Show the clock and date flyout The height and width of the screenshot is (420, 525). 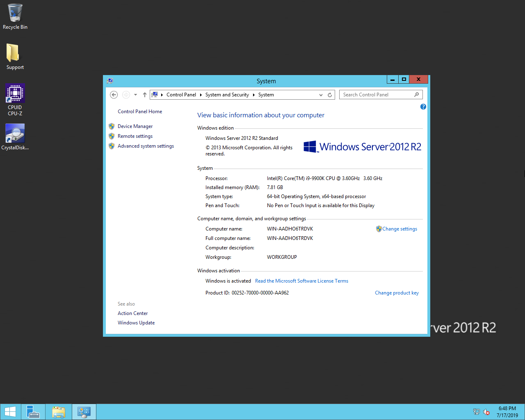(507, 412)
